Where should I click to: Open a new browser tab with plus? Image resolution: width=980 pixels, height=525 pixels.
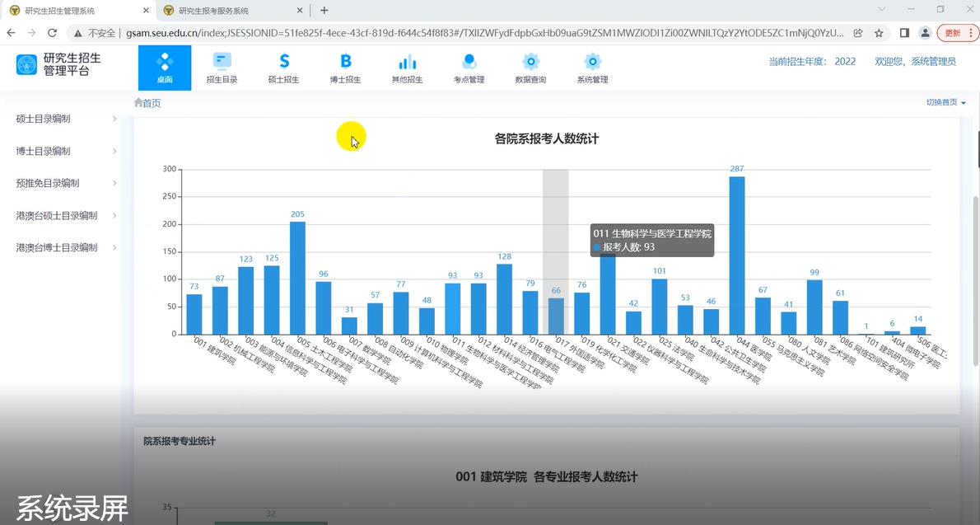click(324, 11)
